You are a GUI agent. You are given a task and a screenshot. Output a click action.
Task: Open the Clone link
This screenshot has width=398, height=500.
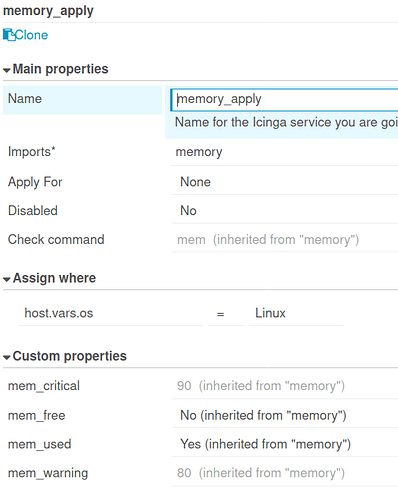pos(25,35)
